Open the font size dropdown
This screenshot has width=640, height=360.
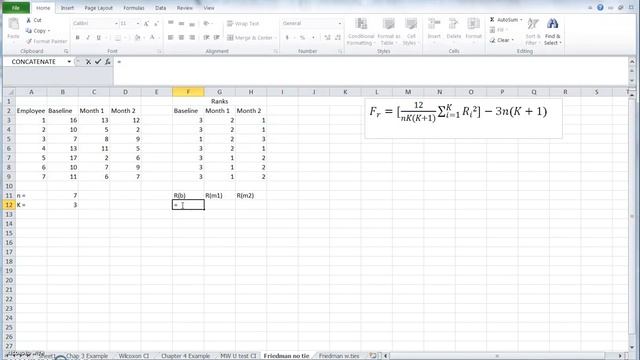coord(138,24)
